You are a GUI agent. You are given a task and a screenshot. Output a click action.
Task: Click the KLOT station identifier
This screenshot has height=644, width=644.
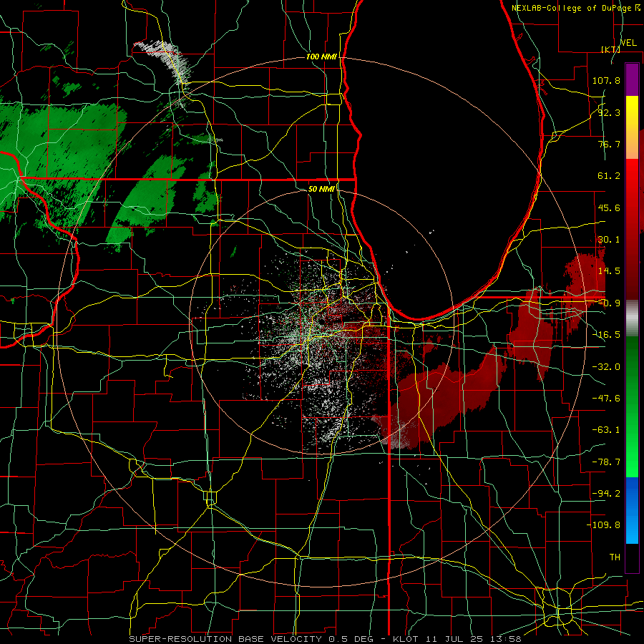[405, 639]
